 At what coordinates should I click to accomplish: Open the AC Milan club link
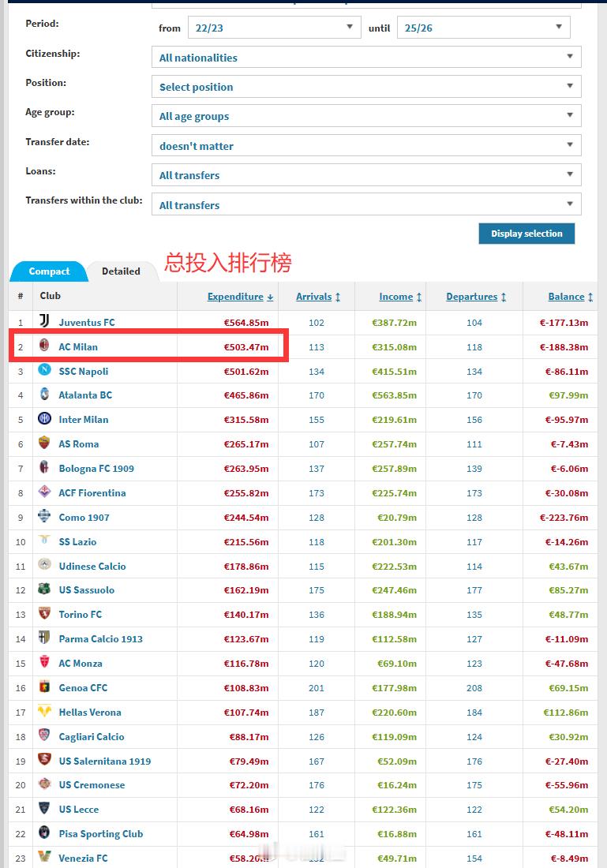(78, 347)
